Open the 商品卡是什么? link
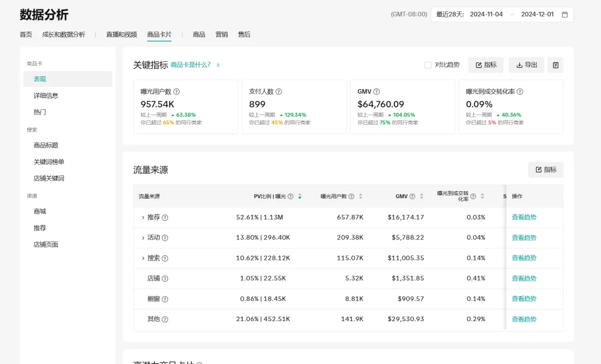This screenshot has width=601, height=364. click(190, 65)
